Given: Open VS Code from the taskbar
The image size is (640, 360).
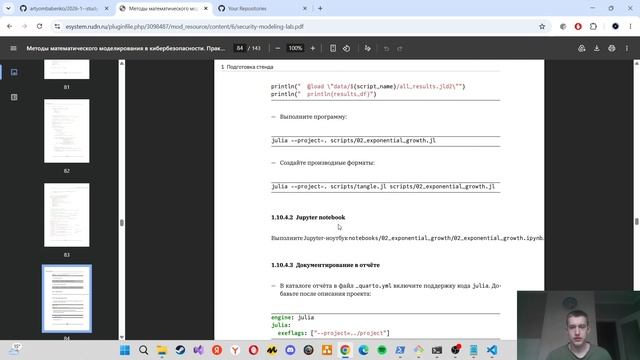Looking at the screenshot, I should click(x=492, y=350).
